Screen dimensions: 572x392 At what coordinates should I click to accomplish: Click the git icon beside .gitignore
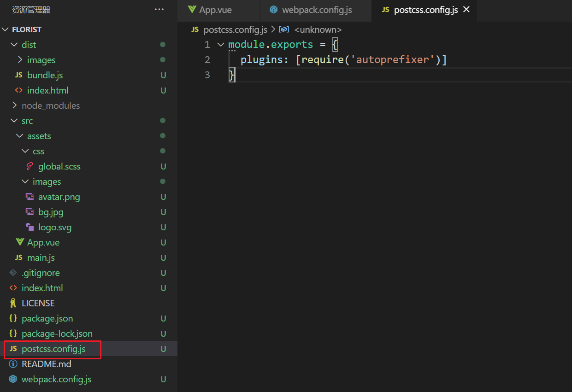(13, 273)
